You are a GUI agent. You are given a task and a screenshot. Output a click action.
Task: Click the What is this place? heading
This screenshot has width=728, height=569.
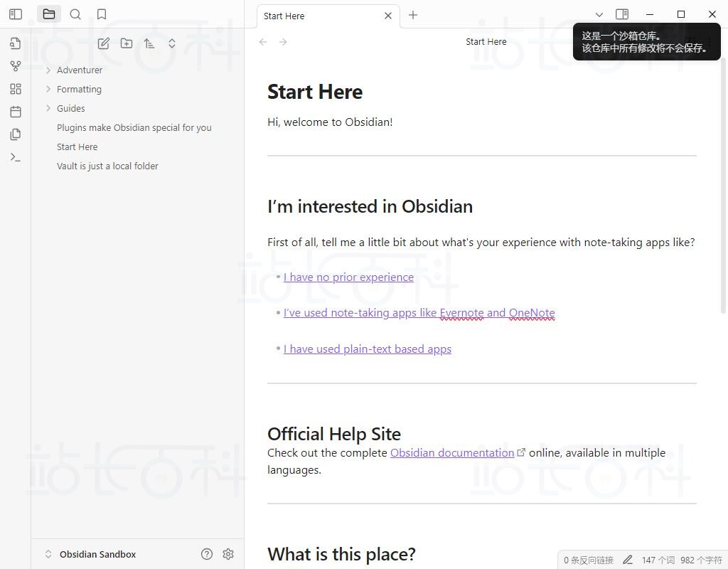pyautogui.click(x=341, y=554)
